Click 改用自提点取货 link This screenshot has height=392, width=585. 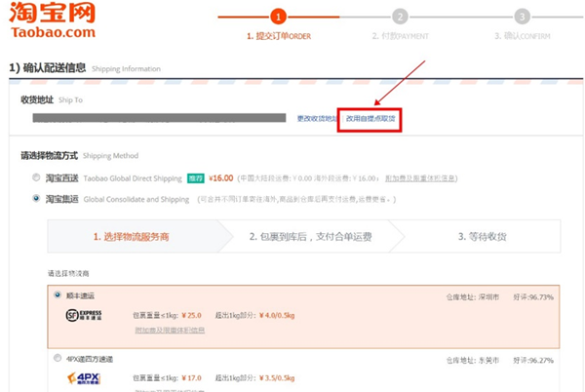pos(370,119)
